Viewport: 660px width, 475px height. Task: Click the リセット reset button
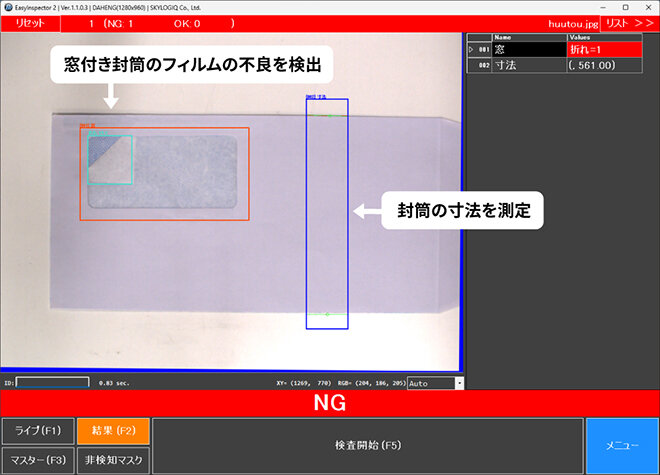pos(30,24)
